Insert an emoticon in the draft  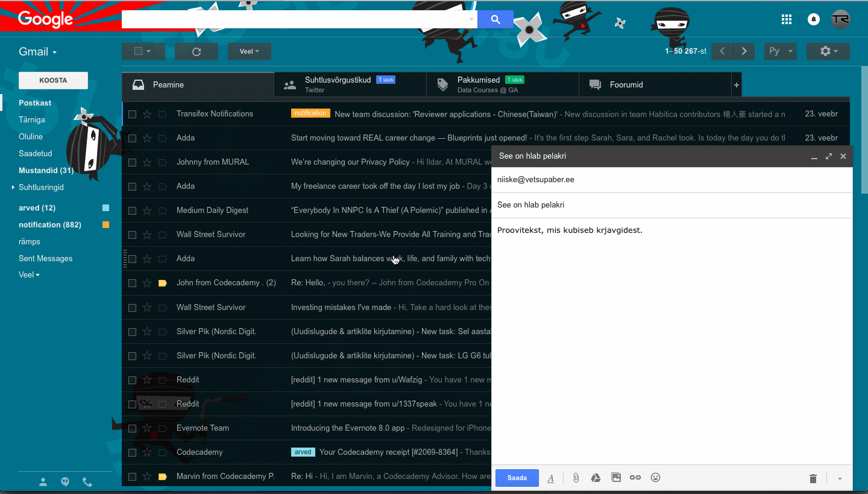(656, 478)
